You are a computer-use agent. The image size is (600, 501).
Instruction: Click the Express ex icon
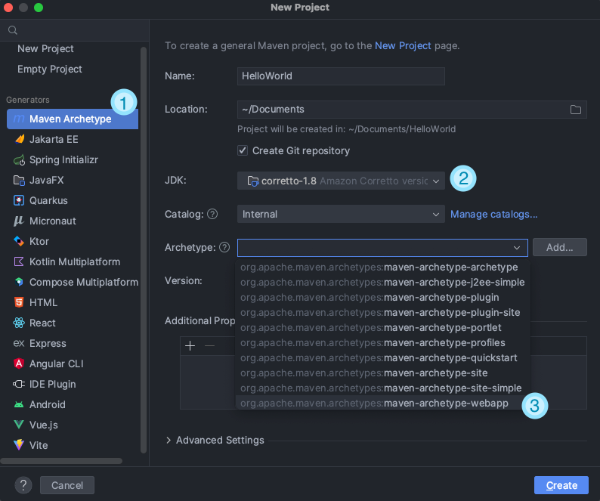coord(19,343)
